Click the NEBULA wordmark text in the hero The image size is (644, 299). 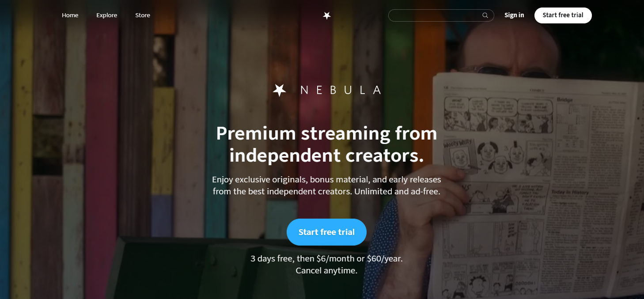point(340,90)
